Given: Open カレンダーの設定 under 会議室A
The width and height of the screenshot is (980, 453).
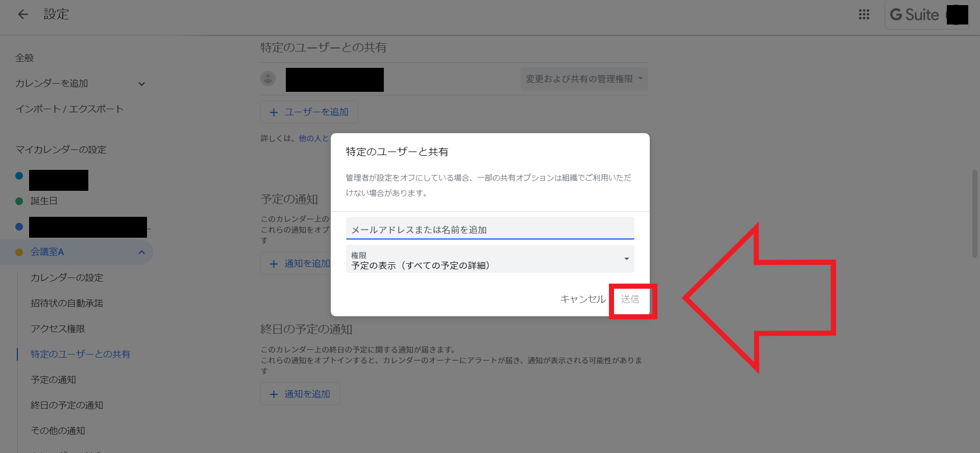Looking at the screenshot, I should (67, 278).
